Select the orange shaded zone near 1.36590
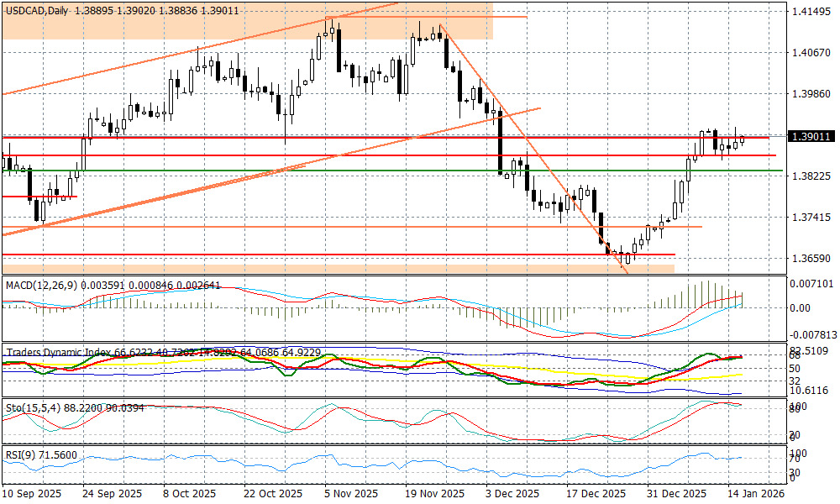 click(x=336, y=268)
